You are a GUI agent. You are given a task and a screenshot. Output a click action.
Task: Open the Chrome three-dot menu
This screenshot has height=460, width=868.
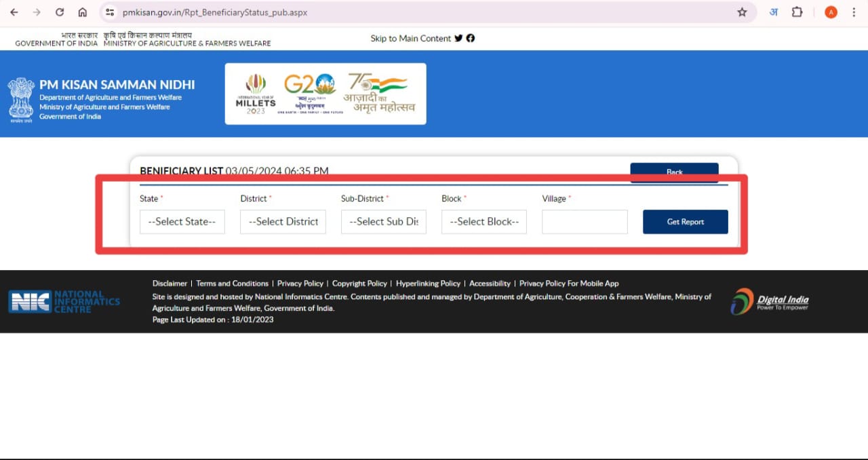tap(854, 12)
